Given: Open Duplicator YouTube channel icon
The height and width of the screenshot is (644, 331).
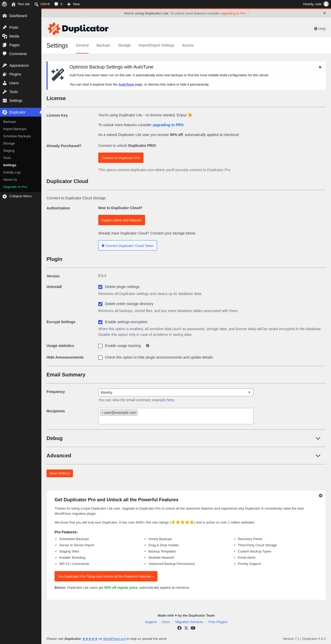Looking at the screenshot, I should 193,628.
